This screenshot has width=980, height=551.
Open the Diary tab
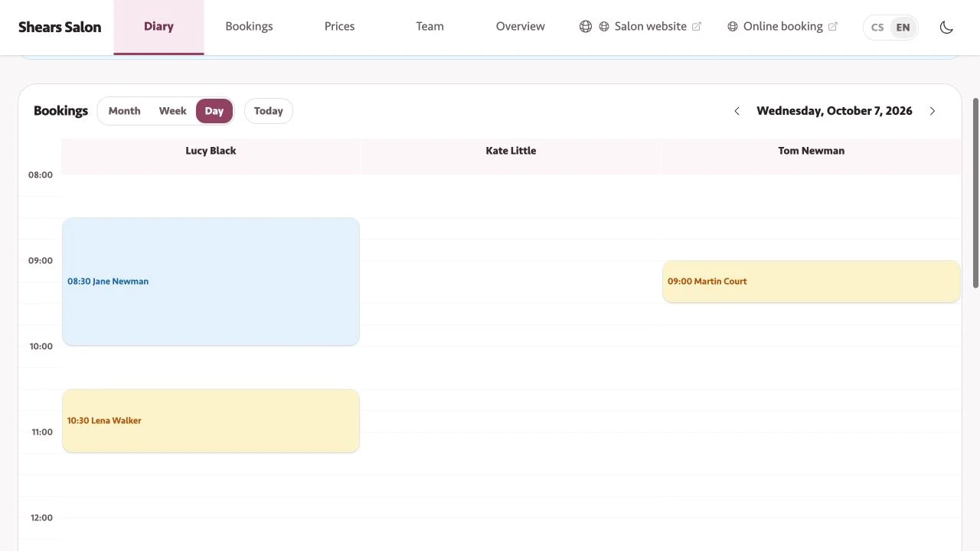(158, 27)
